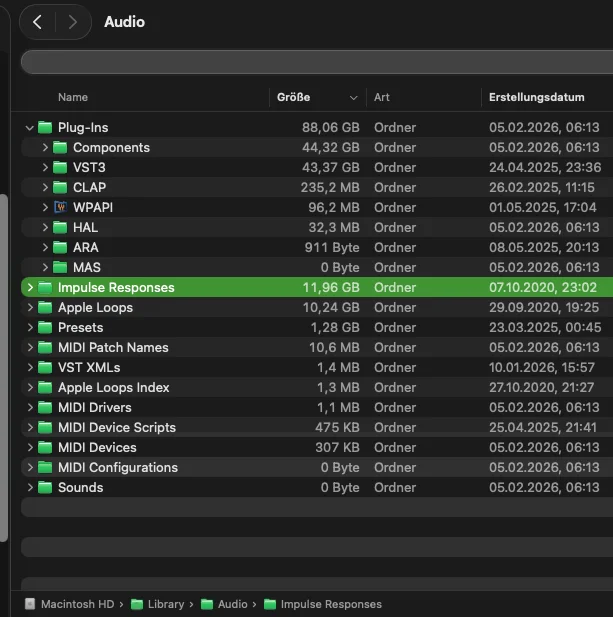Sort by the Erstellungsdatum column header
613x617 pixels.
click(x=534, y=97)
